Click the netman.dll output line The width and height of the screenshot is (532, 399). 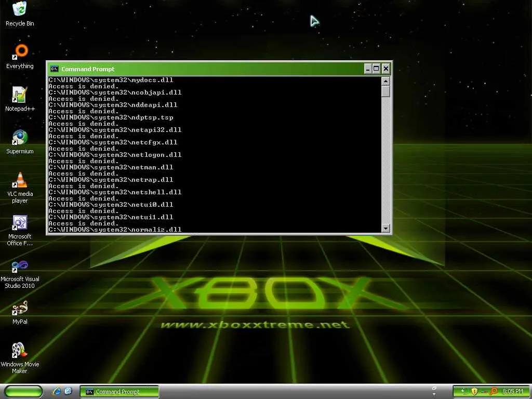pyautogui.click(x=111, y=167)
